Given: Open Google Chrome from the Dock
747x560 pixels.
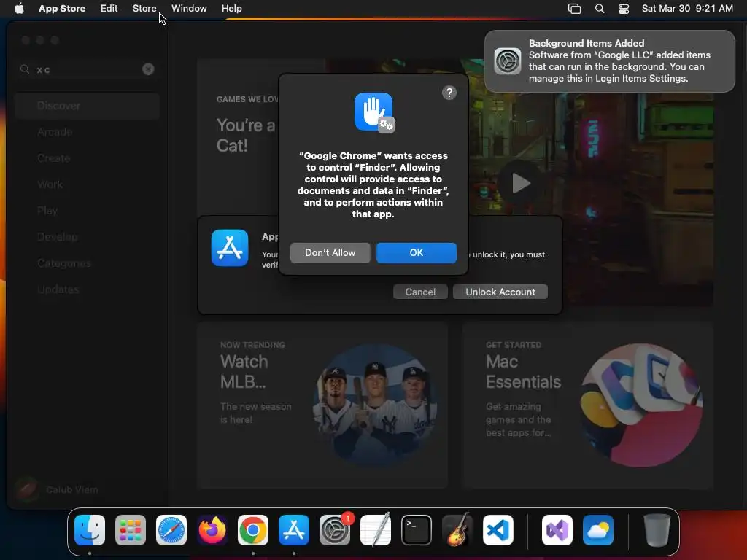Looking at the screenshot, I should point(253,530).
